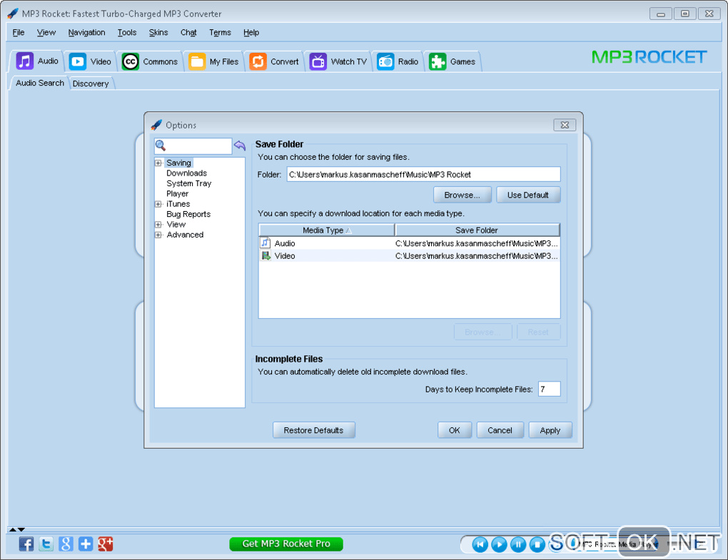This screenshot has height=560, width=728.
Task: Expand the iTunes tree node
Action: pos(158,204)
